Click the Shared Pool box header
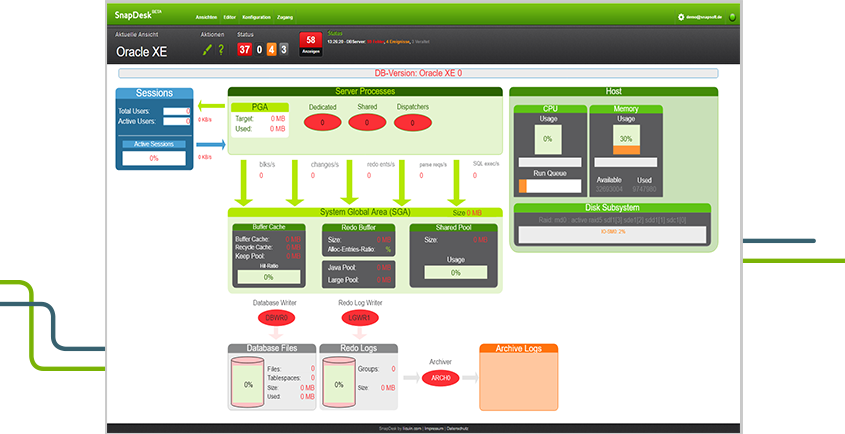The image size is (845, 434). tap(453, 228)
